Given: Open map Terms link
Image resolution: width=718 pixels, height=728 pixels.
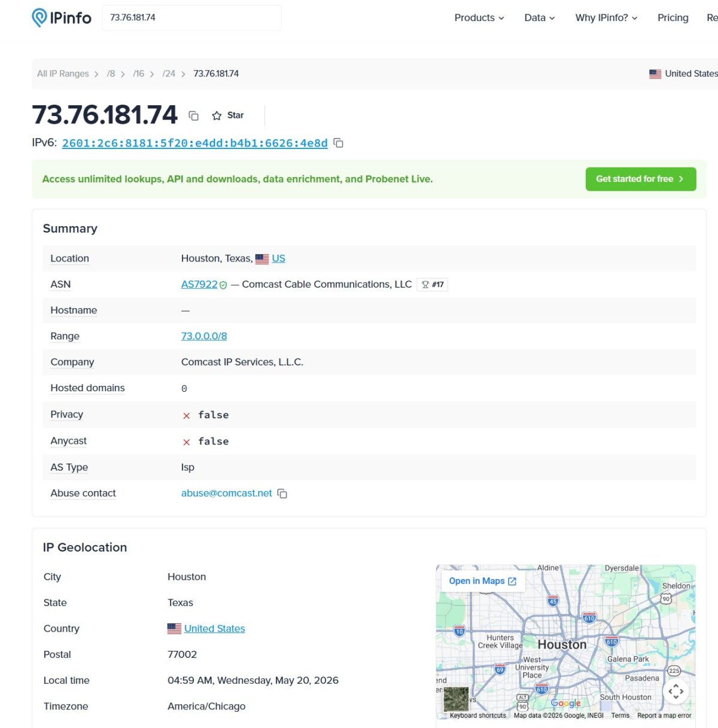Looking at the screenshot, I should coord(620,715).
